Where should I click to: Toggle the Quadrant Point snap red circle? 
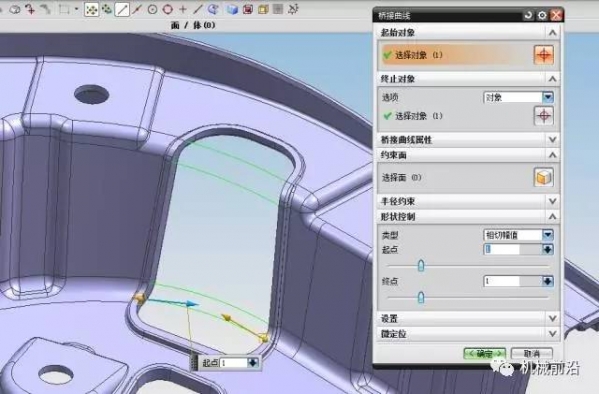pos(168,10)
